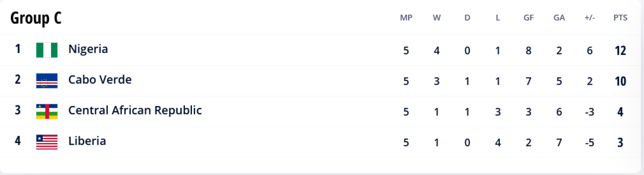The height and width of the screenshot is (175, 644).
Task: Click the GF column header
Action: [528, 18]
